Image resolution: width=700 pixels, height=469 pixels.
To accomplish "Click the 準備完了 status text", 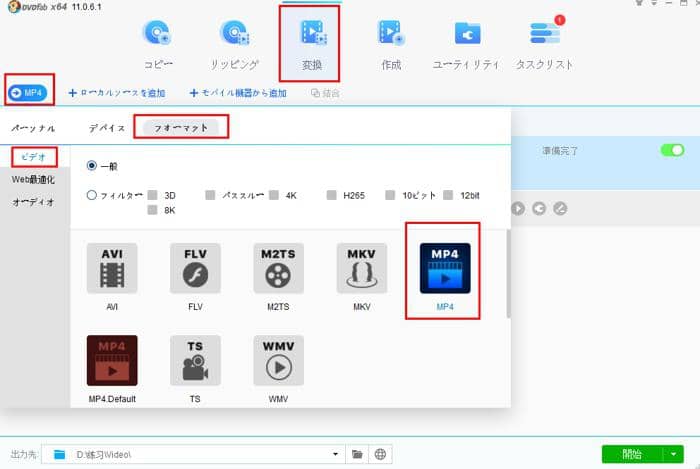I will click(560, 151).
